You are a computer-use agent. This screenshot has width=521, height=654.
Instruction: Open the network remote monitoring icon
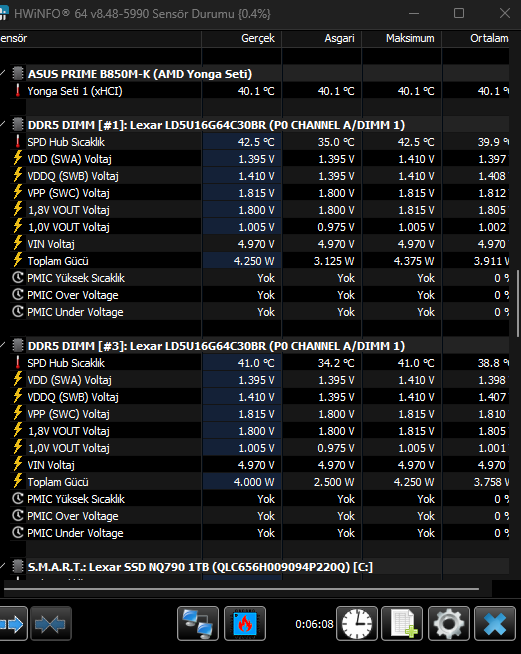[198, 624]
